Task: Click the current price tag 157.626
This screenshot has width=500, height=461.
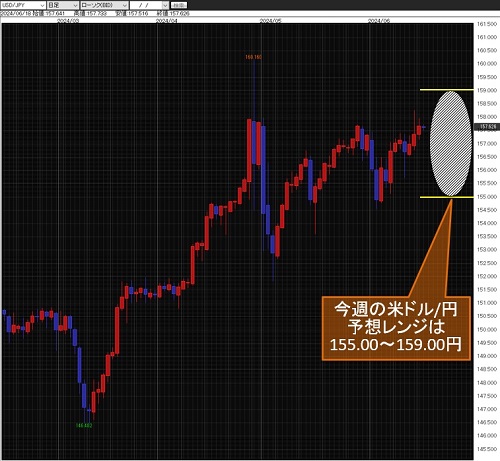Action: point(487,127)
